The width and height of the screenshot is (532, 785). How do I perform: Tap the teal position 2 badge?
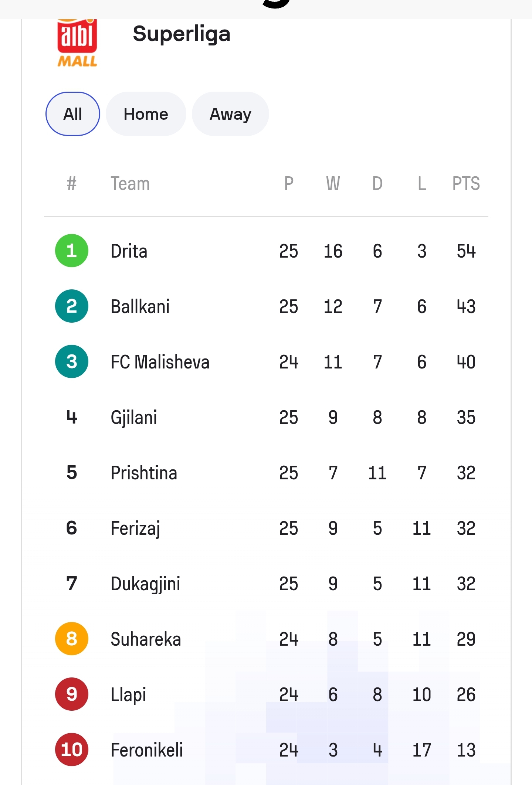(x=72, y=306)
